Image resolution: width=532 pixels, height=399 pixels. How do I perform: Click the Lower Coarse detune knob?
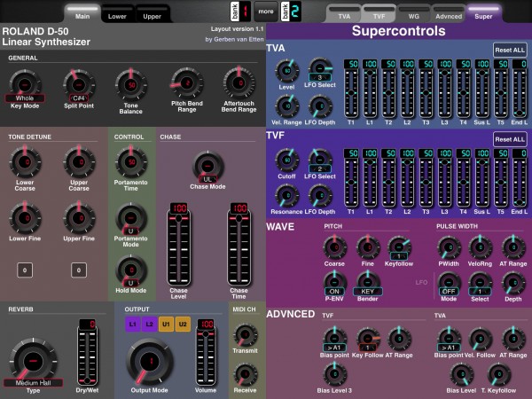25,162
